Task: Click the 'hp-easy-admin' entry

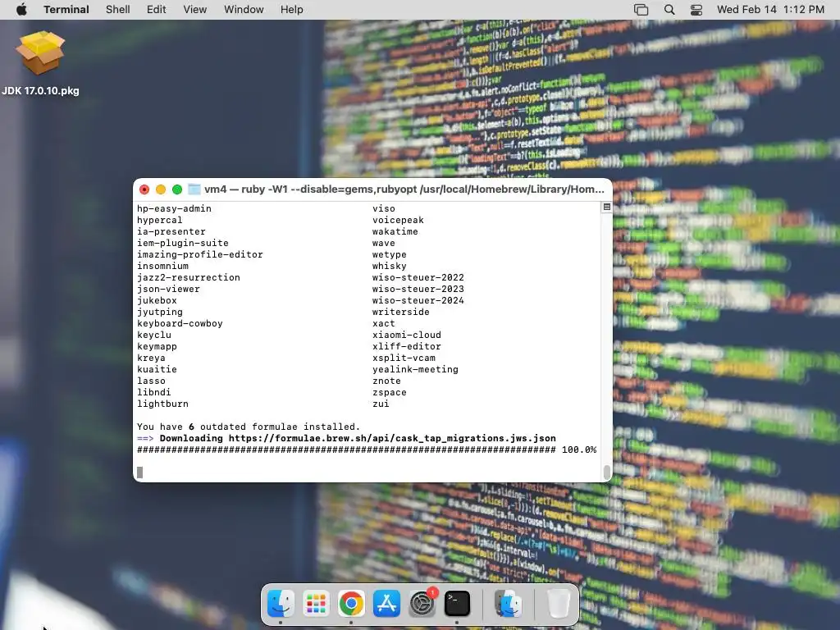Action: coord(174,209)
